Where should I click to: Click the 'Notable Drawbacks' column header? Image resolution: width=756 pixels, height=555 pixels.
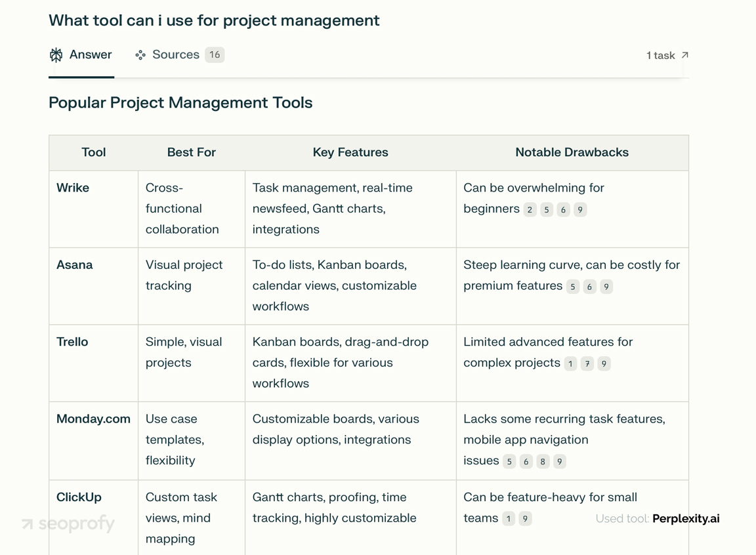pos(572,152)
